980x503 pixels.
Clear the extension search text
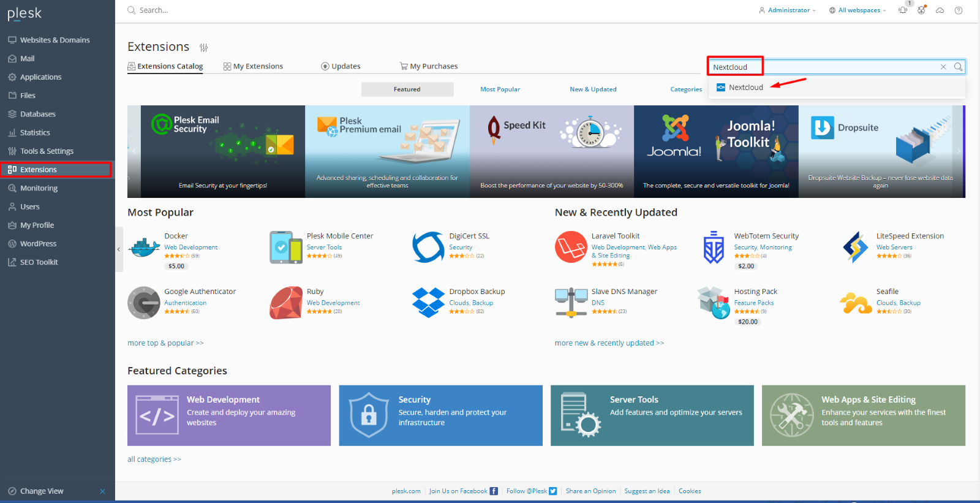[x=943, y=67]
